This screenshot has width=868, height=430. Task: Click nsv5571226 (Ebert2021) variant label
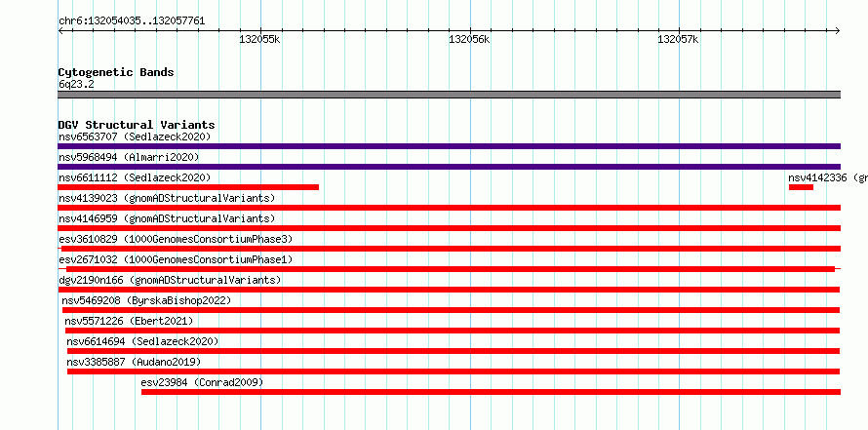pyautogui.click(x=129, y=321)
